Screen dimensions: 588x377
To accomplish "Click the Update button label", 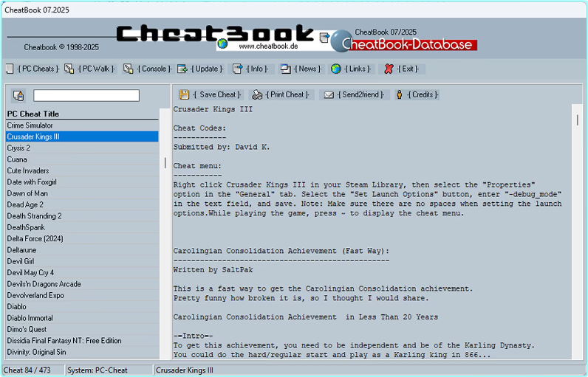I will pyautogui.click(x=207, y=69).
